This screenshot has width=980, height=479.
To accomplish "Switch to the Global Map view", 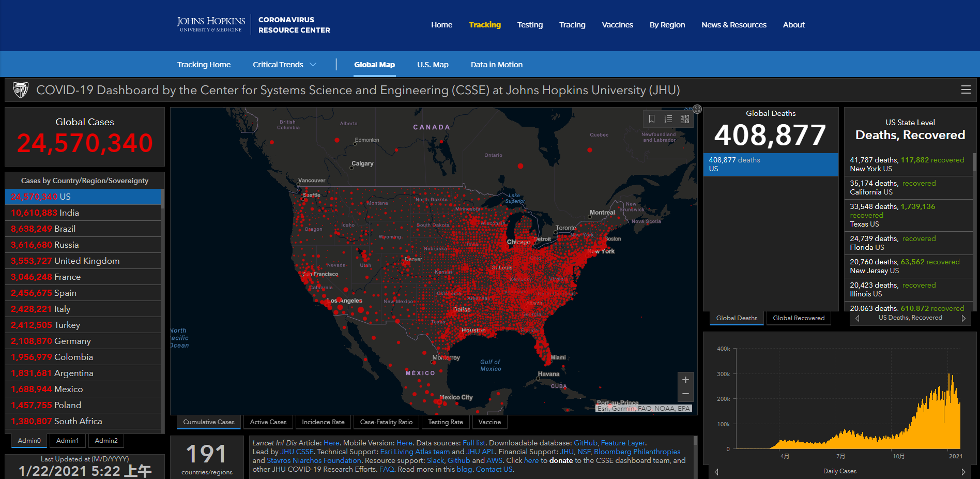I will 375,65.
